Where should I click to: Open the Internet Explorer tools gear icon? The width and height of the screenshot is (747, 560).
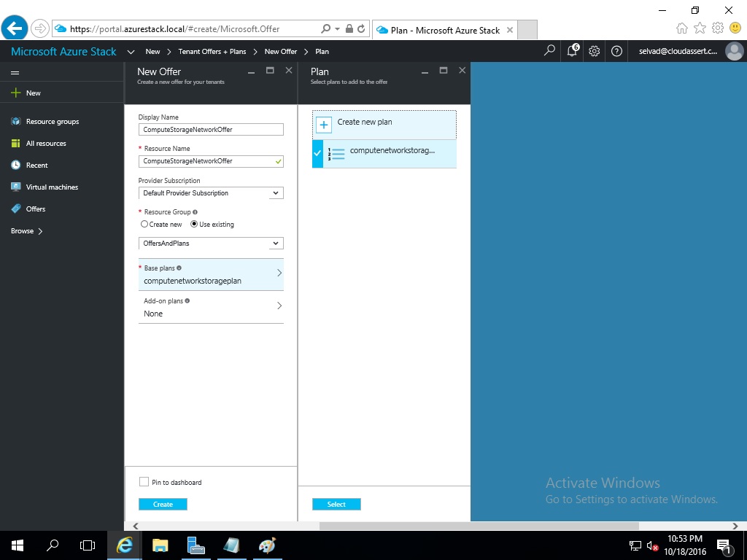(718, 28)
